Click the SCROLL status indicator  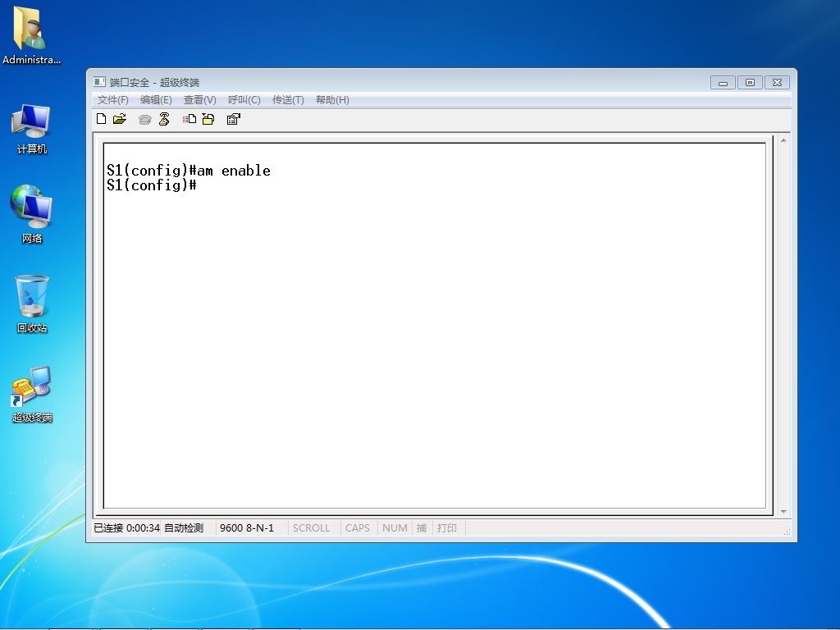(311, 528)
